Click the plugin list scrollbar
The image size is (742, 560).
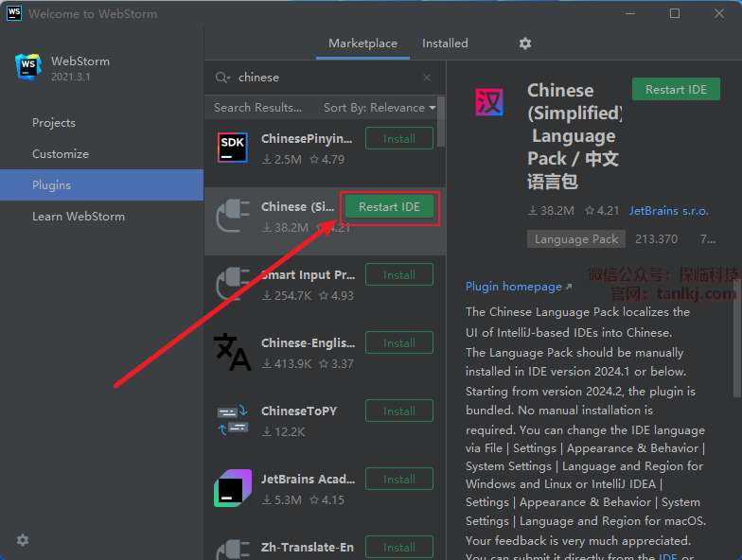pyautogui.click(x=441, y=122)
